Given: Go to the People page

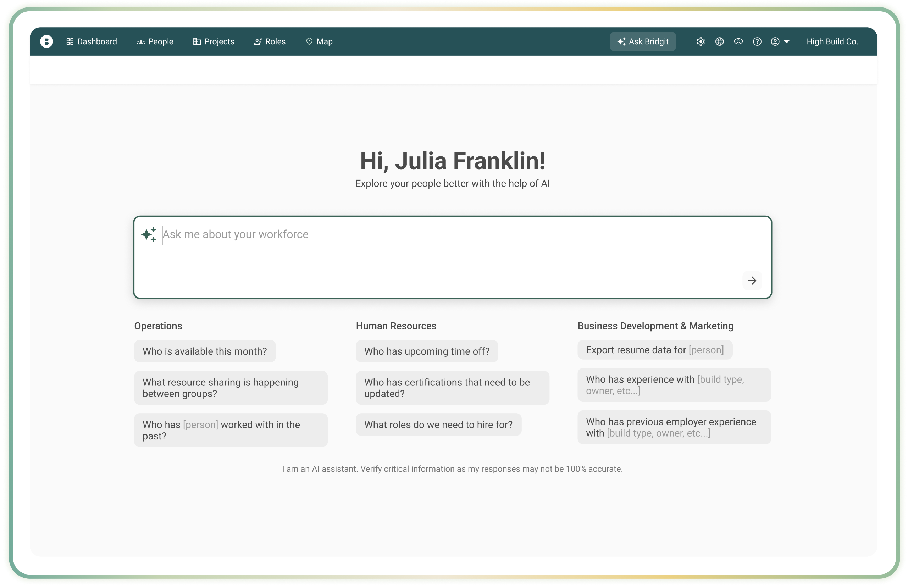Looking at the screenshot, I should click(x=155, y=41).
